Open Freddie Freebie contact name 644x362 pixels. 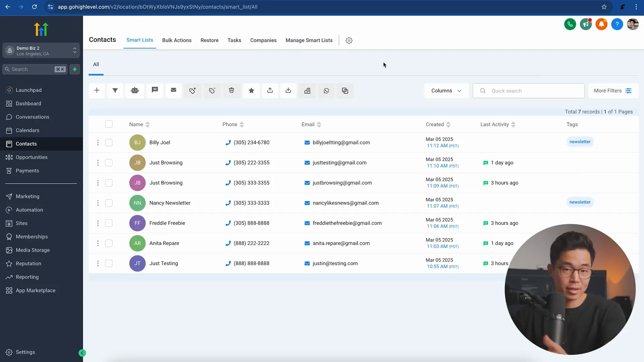tap(167, 223)
